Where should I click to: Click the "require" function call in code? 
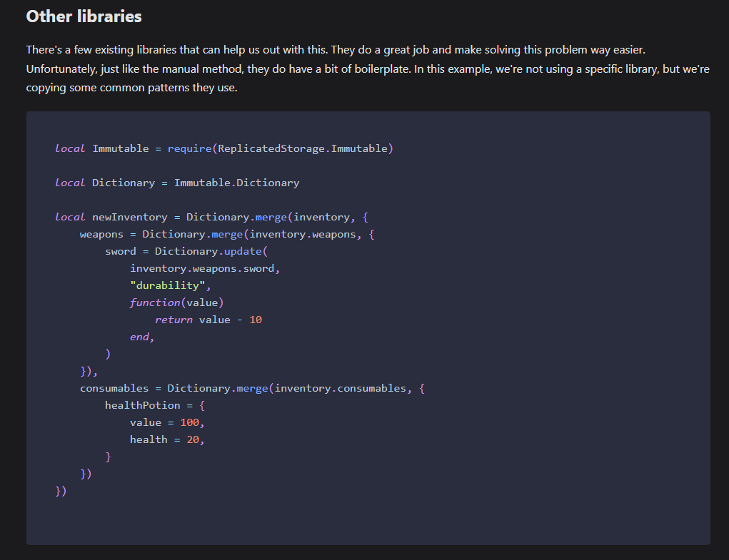pyautogui.click(x=189, y=148)
